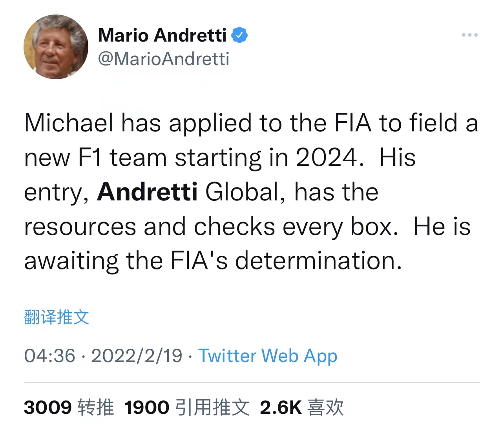The width and height of the screenshot is (504, 424).
Task: Click the tweet's last line about FIA's determination
Action: pos(213,261)
